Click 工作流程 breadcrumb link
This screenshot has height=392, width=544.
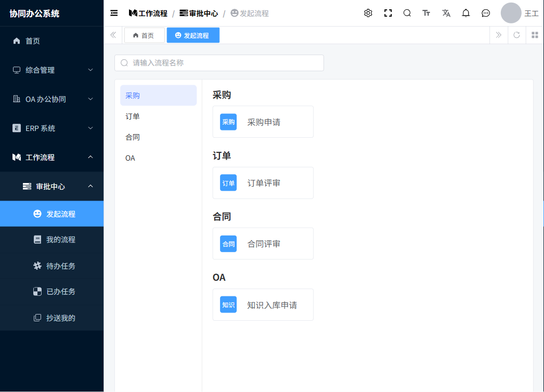click(148, 13)
